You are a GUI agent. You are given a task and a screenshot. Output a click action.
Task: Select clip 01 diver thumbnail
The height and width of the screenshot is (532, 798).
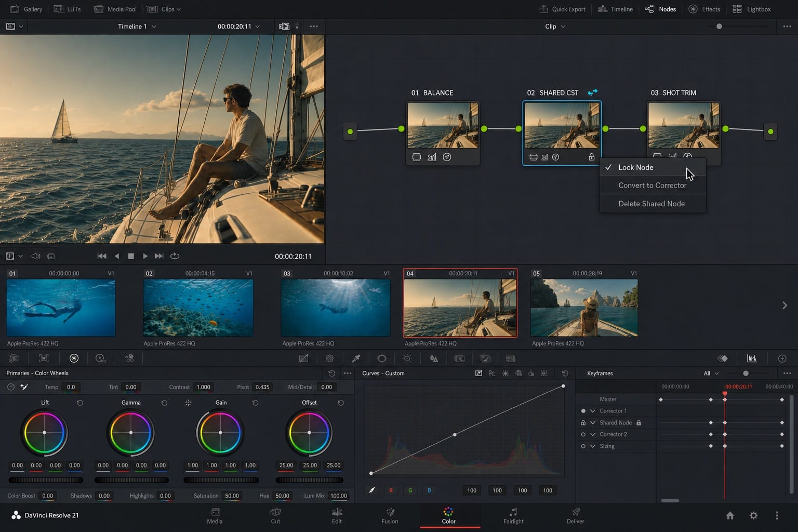click(61, 308)
